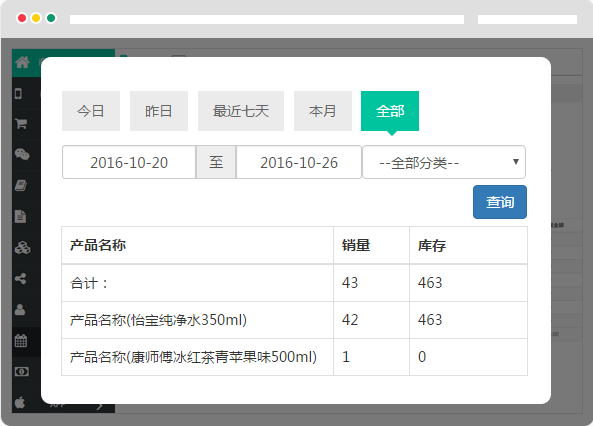Screen dimensions: 593x426
Task: Click the blue 查询 button
Action: click(500, 202)
